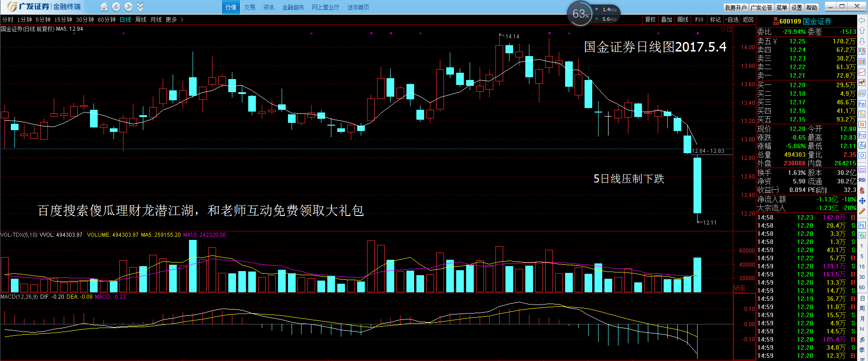The height and width of the screenshot is (361, 868).
Task: Open the formula f(x) icon
Action: pos(862,145)
